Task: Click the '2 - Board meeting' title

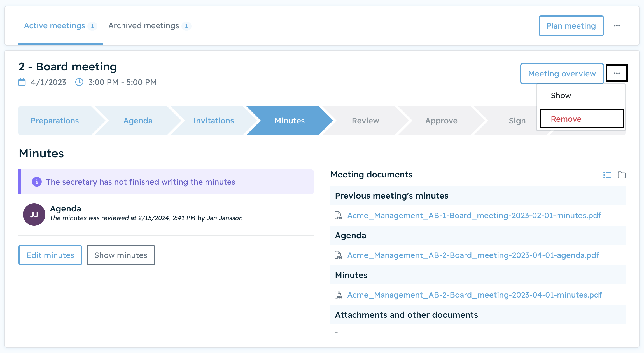Action: pyautogui.click(x=68, y=67)
